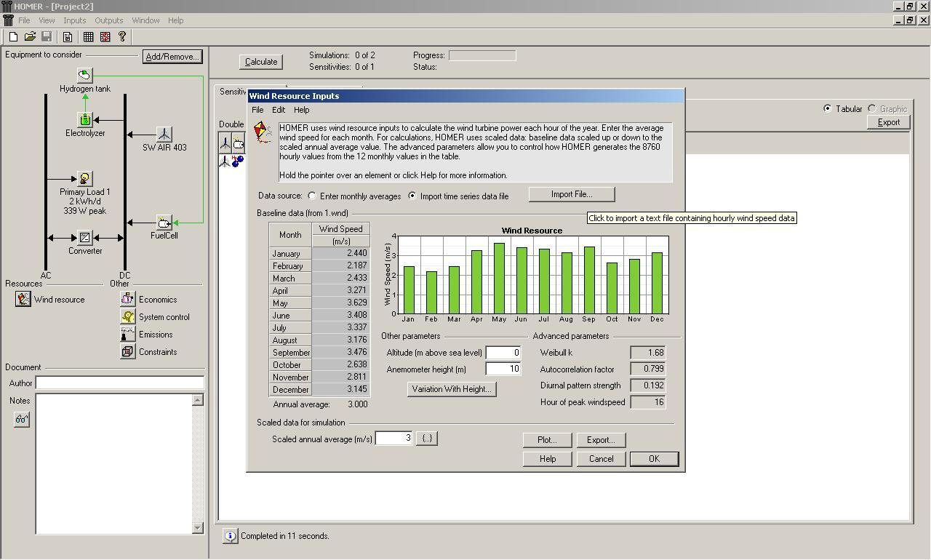This screenshot has height=560, width=931.
Task: Select Enter monthly averages data source
Action: [x=312, y=196]
